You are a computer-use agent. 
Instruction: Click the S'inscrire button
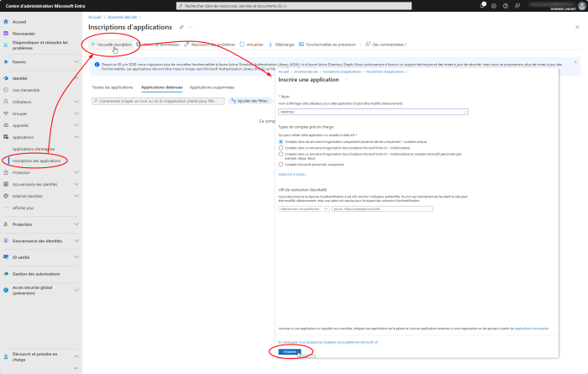(289, 351)
